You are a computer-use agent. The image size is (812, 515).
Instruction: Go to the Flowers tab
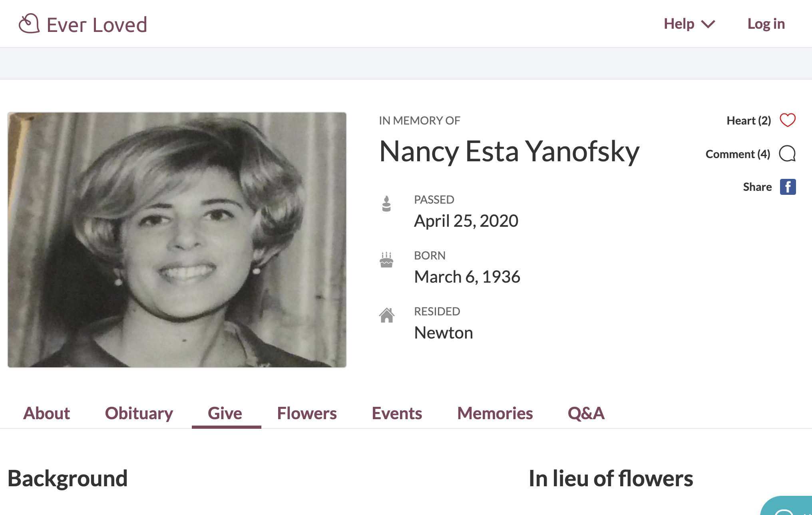click(x=306, y=413)
